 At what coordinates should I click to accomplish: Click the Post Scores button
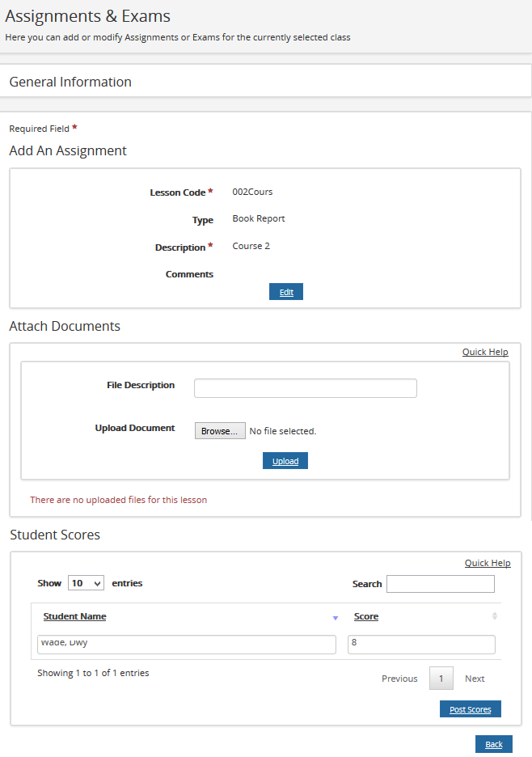click(x=471, y=709)
